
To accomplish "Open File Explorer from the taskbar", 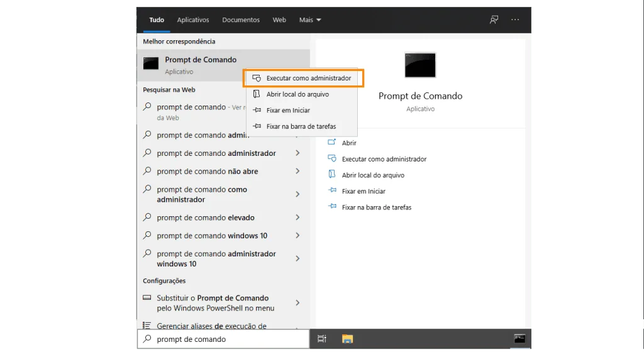I will tap(347, 339).
